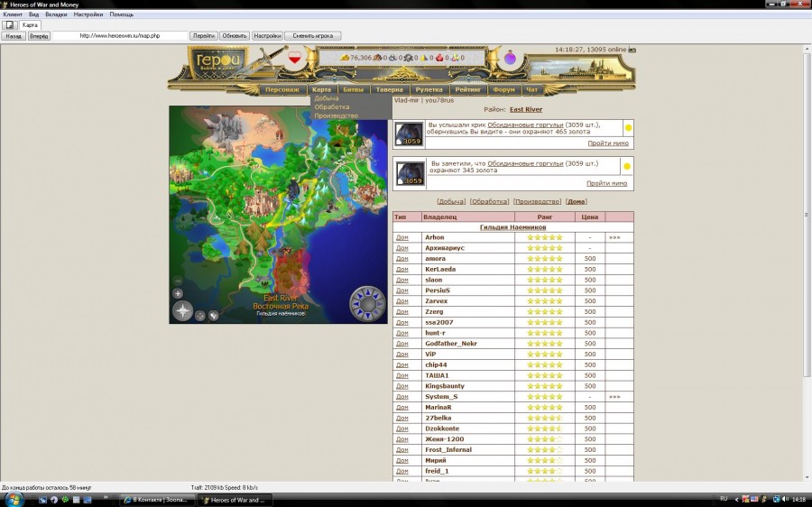Open the Персонаж game menu
The height and width of the screenshot is (507, 812).
point(282,89)
